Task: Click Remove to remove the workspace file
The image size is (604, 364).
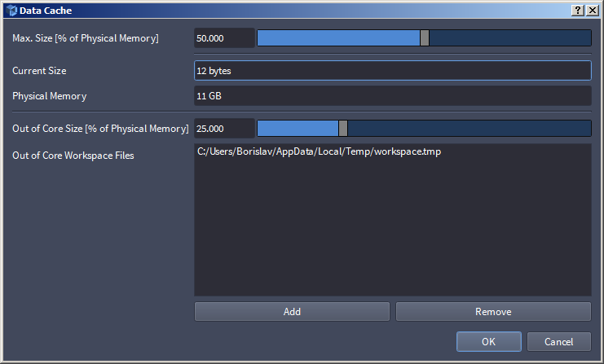Action: (x=493, y=312)
